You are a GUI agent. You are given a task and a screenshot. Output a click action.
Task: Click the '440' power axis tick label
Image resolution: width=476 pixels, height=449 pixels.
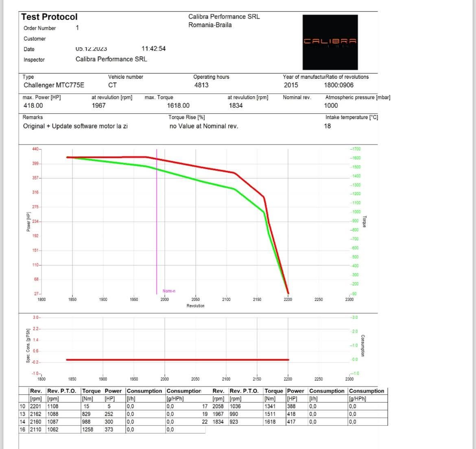click(35, 149)
